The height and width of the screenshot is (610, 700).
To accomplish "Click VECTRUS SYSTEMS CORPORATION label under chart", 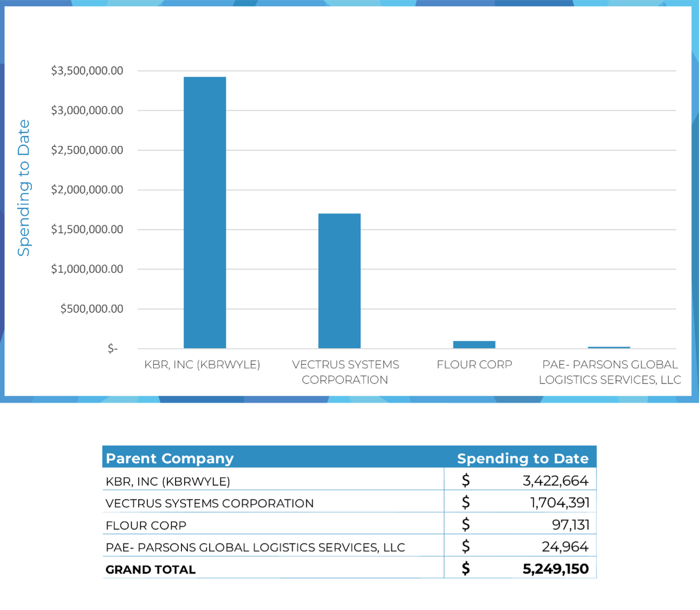I will coord(345,372).
